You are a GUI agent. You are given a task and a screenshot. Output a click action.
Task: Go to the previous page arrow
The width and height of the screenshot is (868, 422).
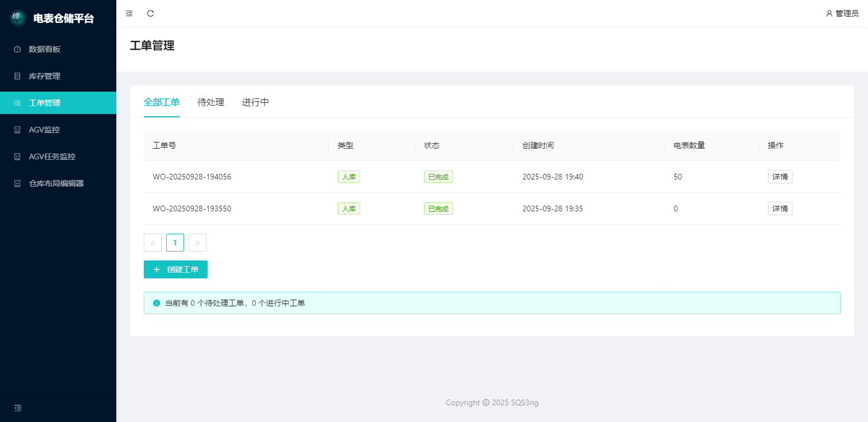pos(153,243)
